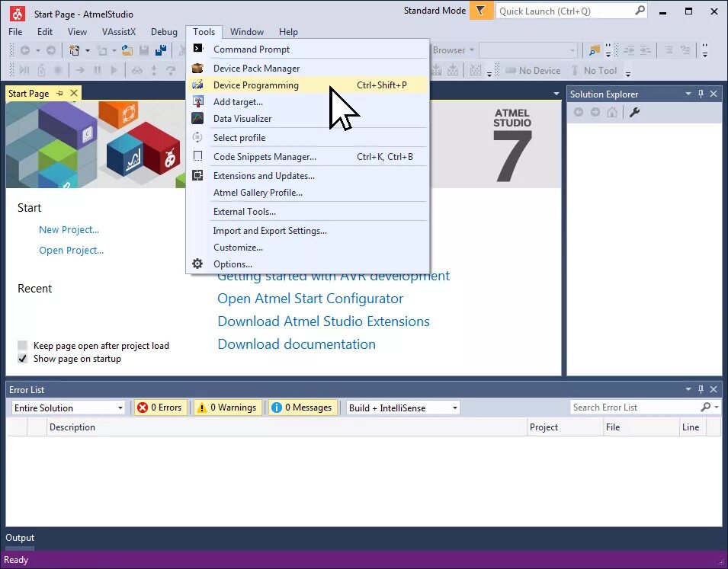This screenshot has height=569, width=728.
Task: Open the Window menu
Action: click(x=247, y=31)
